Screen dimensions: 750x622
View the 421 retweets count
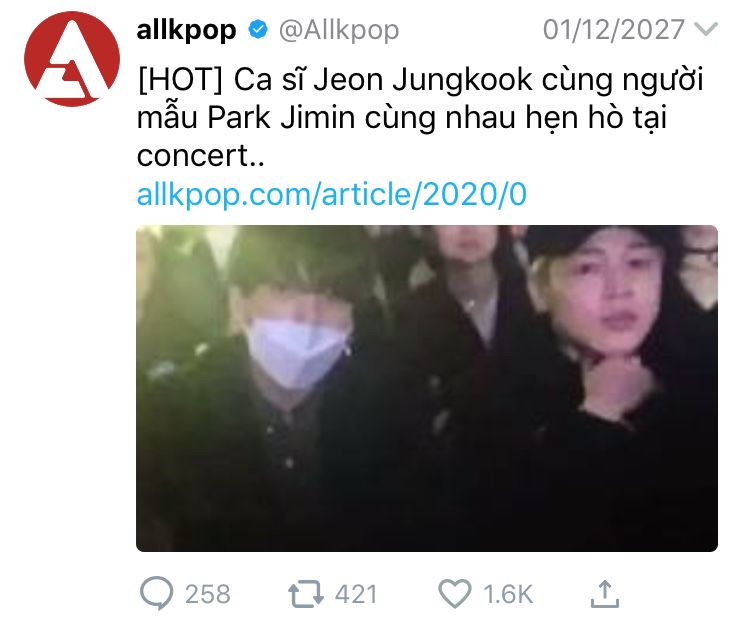356,594
